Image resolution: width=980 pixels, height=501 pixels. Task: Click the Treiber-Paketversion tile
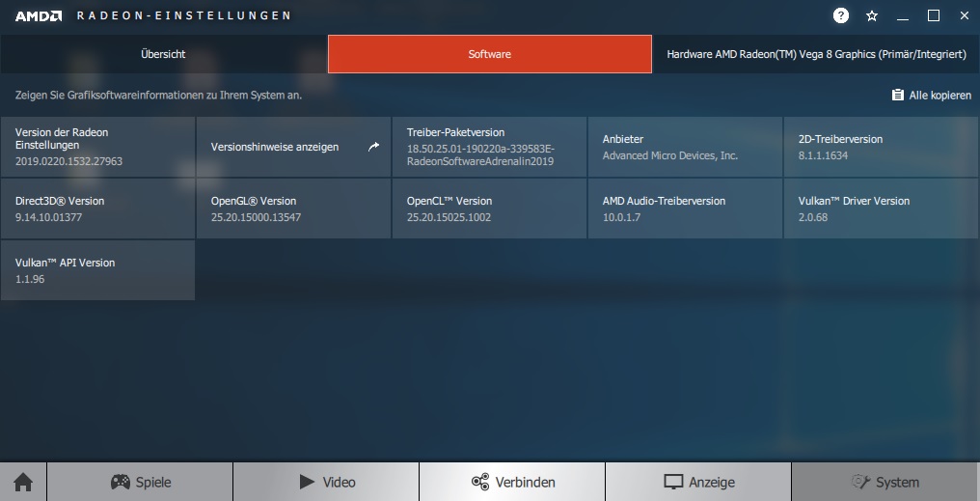pyautogui.click(x=489, y=147)
